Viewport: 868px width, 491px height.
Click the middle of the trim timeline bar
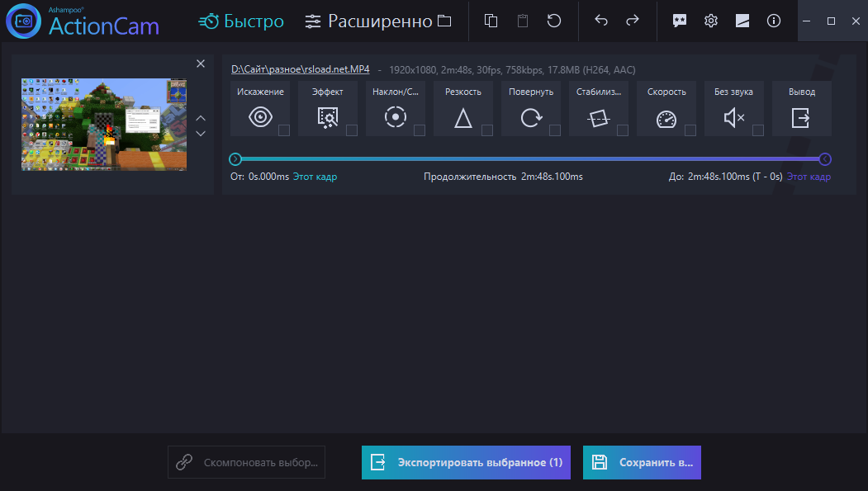tap(530, 159)
